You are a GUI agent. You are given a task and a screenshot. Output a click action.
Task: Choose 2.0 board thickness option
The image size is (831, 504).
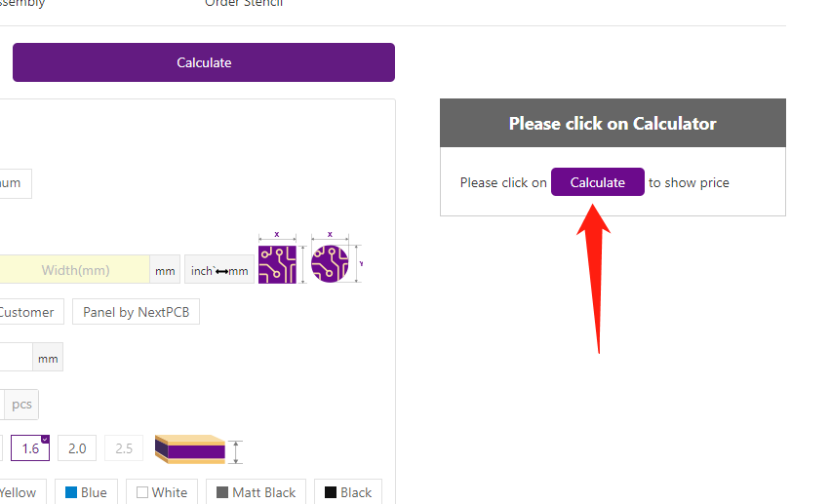tap(77, 448)
